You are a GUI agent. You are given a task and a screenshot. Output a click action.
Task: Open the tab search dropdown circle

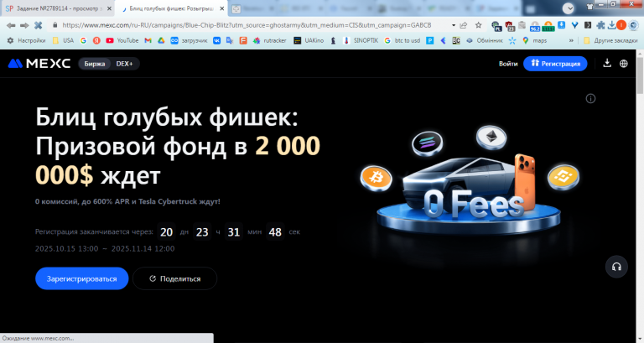click(568, 8)
